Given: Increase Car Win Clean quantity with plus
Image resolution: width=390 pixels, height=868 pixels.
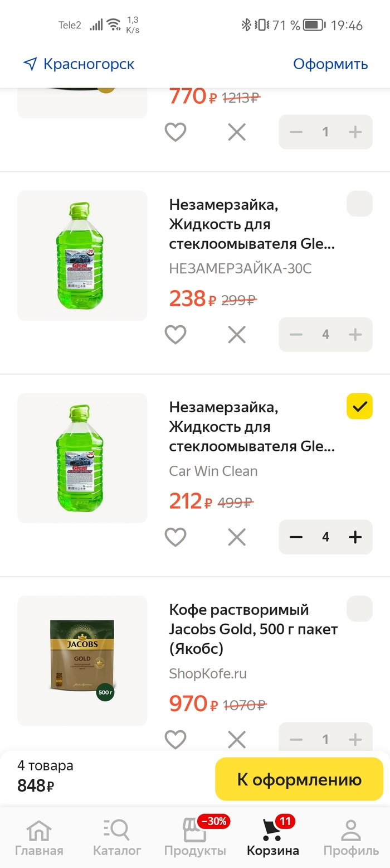Looking at the screenshot, I should coord(355,537).
